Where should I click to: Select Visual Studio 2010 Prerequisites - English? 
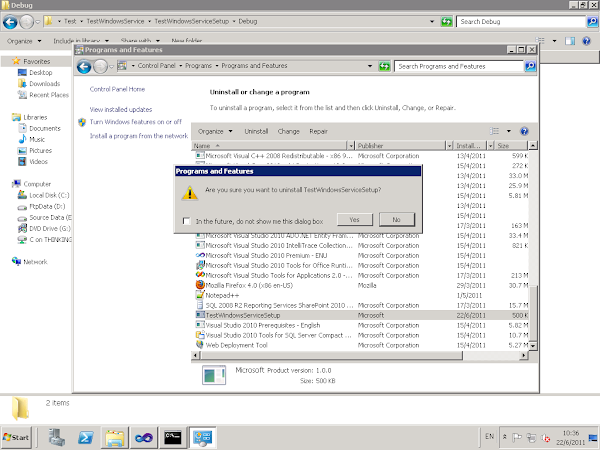pyautogui.click(x=360, y=325)
